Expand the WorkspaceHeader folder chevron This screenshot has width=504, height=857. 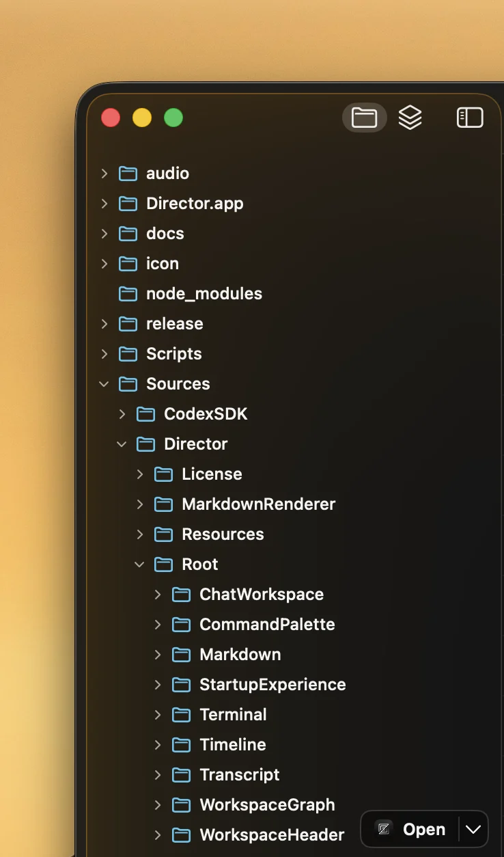pyautogui.click(x=158, y=835)
